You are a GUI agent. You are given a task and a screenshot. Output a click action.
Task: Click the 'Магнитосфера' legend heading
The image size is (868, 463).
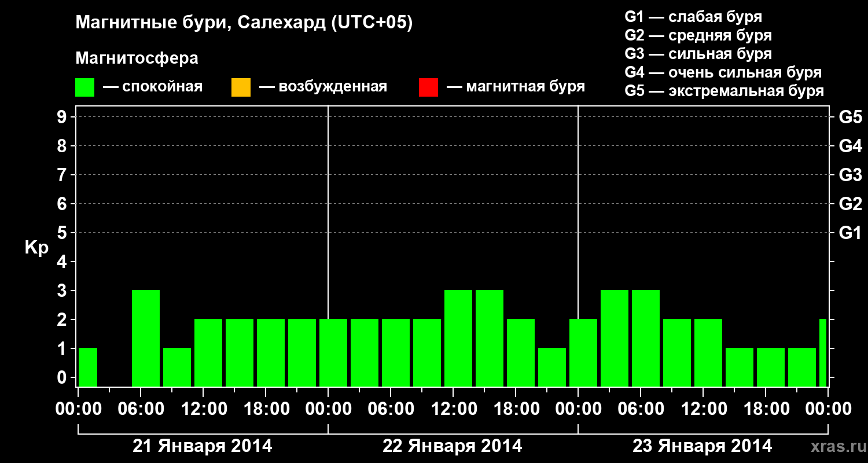(x=137, y=58)
